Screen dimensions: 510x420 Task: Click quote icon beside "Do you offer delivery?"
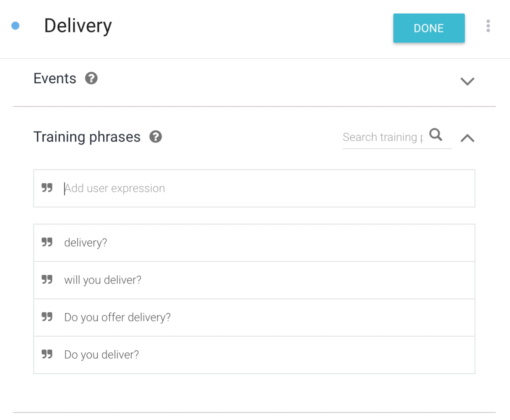47,317
